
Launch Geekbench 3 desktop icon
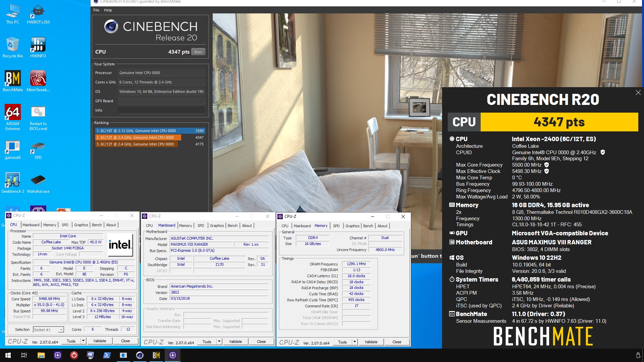tap(13, 183)
